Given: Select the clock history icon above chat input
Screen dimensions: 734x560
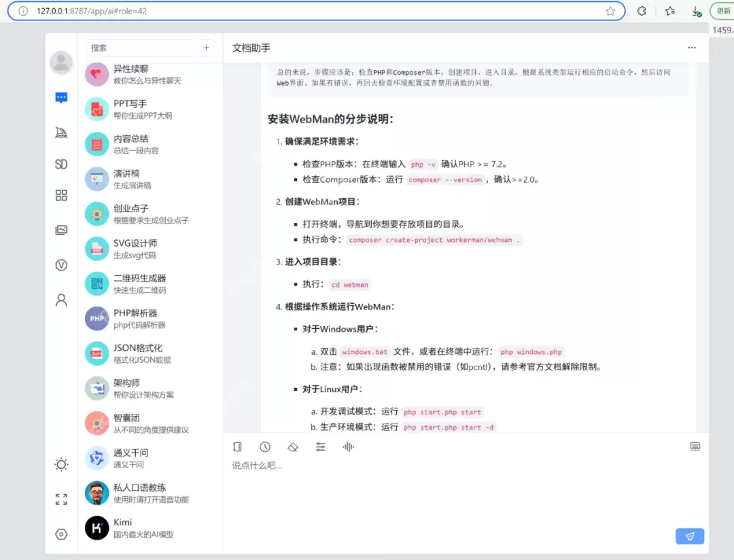Looking at the screenshot, I should coord(265,447).
